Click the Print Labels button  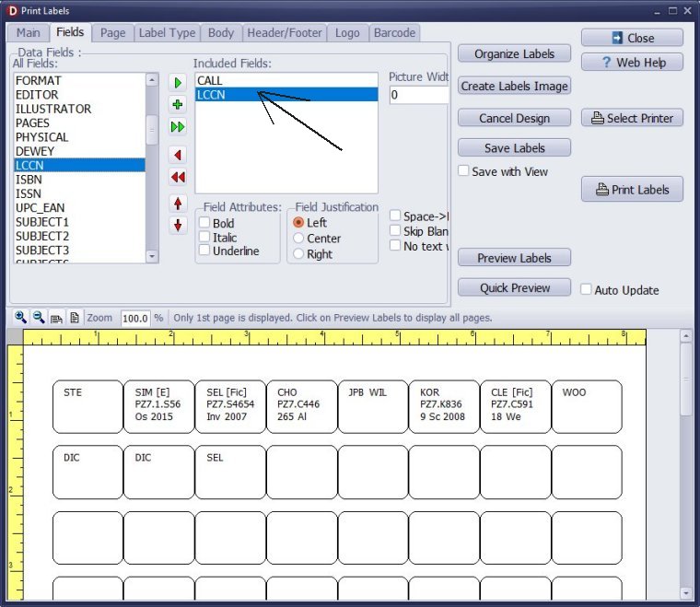click(632, 190)
